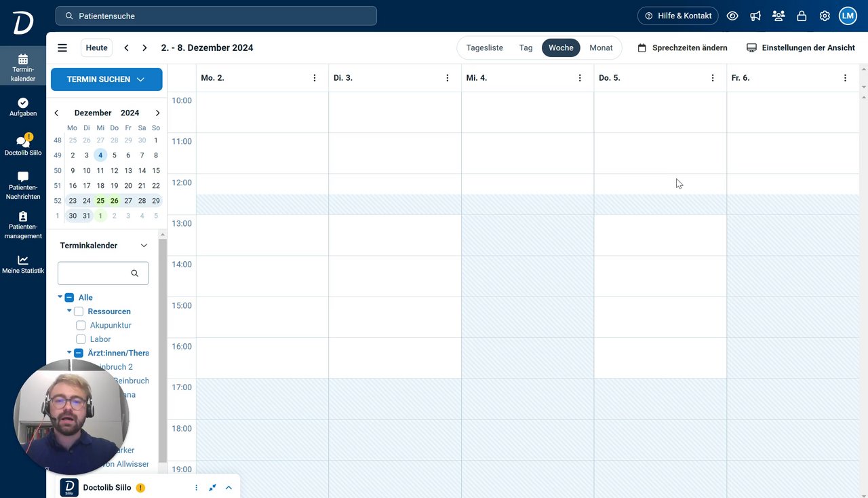Open options for Mo. 2. column
This screenshot has width=868, height=498.
[315, 78]
